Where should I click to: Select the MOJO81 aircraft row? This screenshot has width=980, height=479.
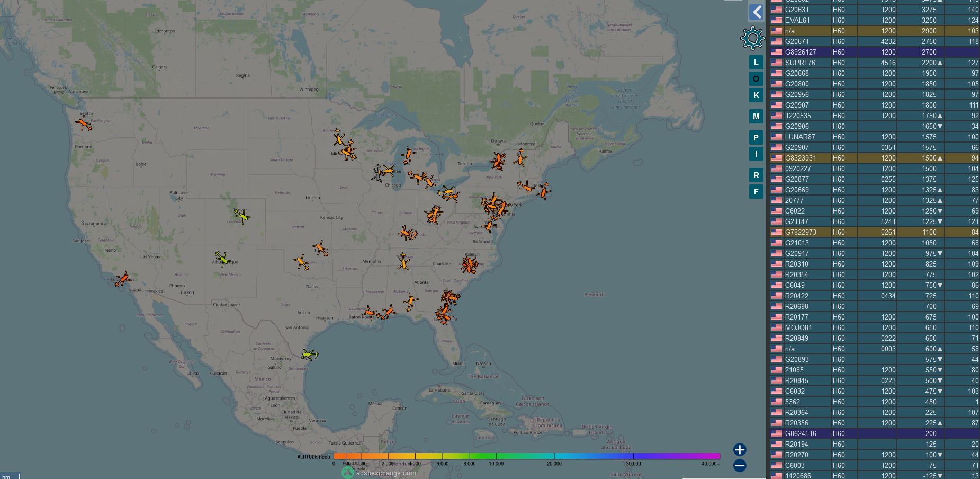coord(875,327)
